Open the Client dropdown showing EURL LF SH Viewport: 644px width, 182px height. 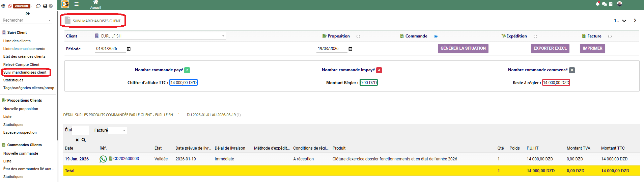coord(162,36)
